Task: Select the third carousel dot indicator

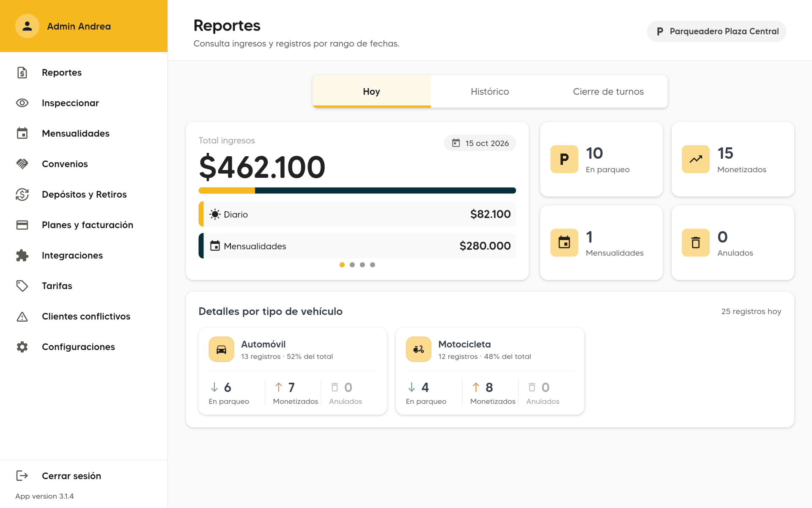Action: coord(362,265)
